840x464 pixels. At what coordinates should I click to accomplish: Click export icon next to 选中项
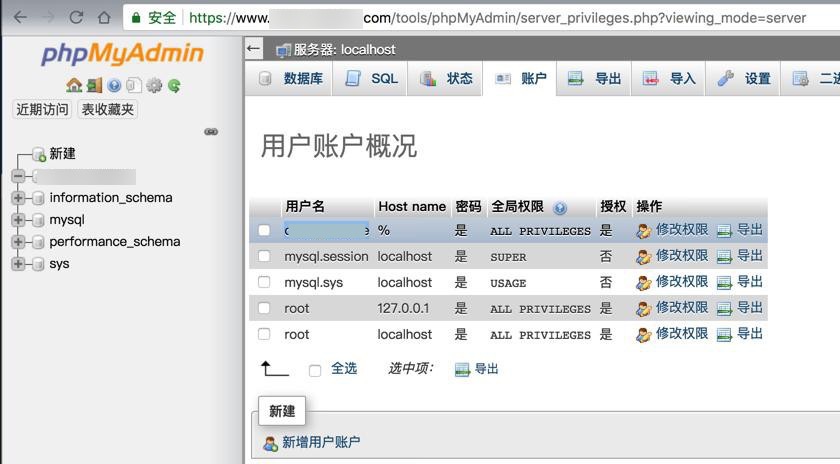click(462, 370)
